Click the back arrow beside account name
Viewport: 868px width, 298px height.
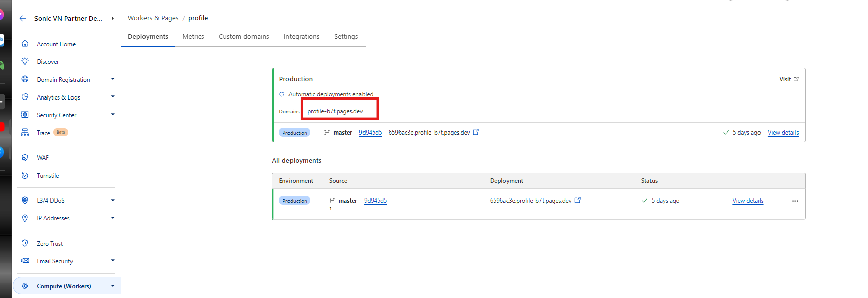pos(23,18)
